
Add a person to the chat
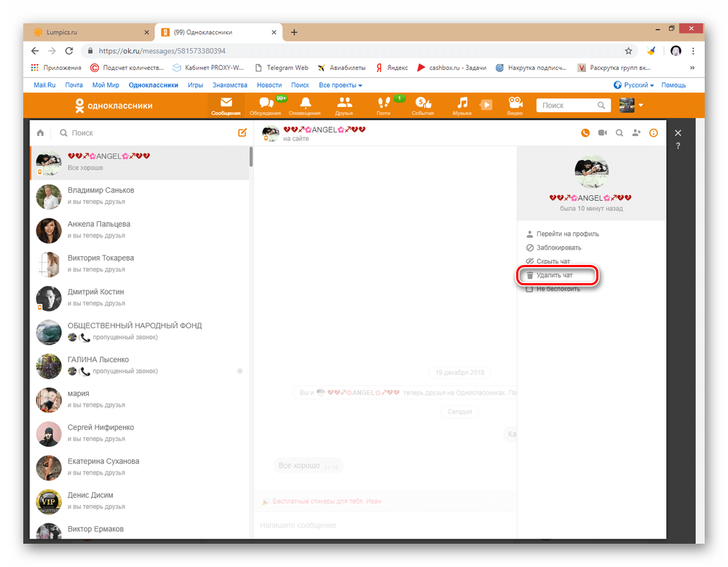(636, 133)
